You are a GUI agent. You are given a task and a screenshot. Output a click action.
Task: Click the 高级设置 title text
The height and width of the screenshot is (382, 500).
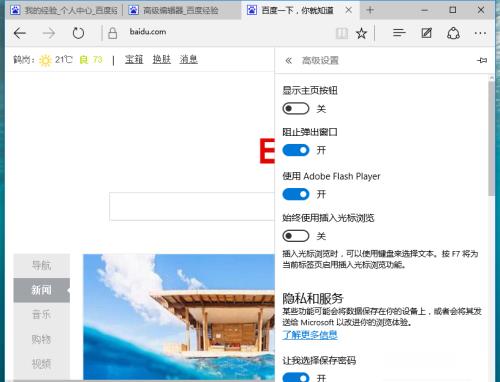[320, 60]
